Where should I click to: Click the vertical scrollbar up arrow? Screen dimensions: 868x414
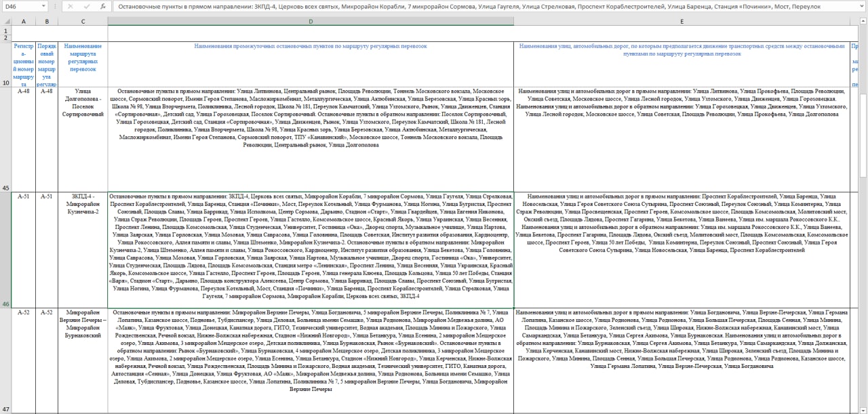pos(863,22)
